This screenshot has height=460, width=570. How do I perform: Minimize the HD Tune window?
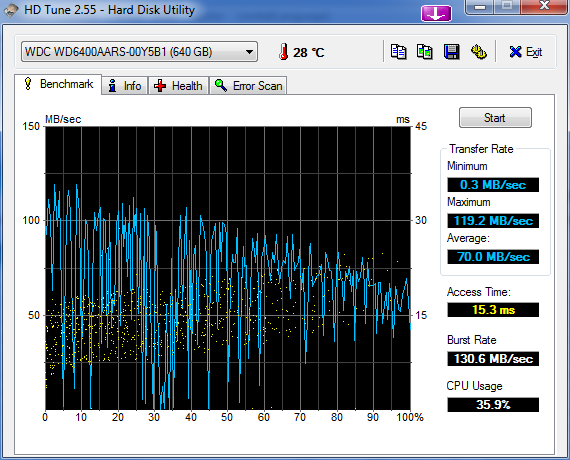click(480, 7)
